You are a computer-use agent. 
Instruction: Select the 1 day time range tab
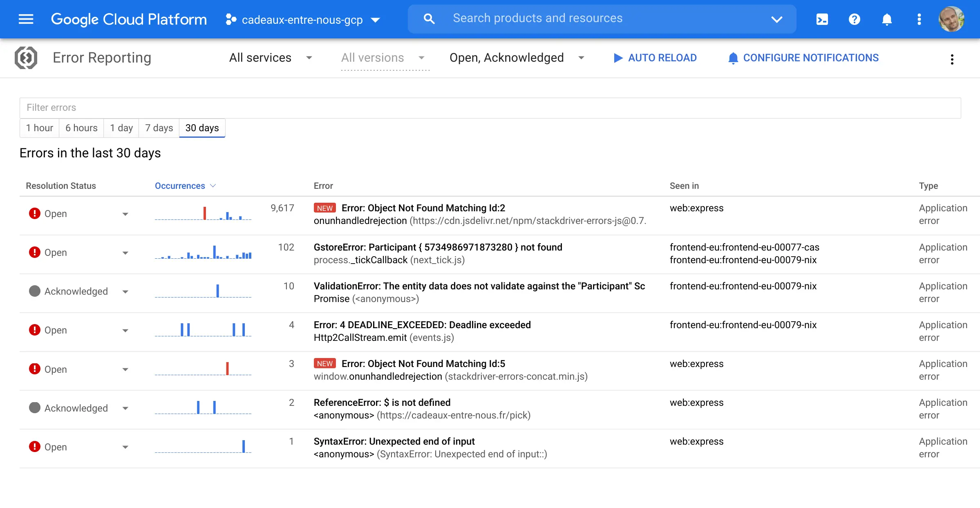click(122, 128)
